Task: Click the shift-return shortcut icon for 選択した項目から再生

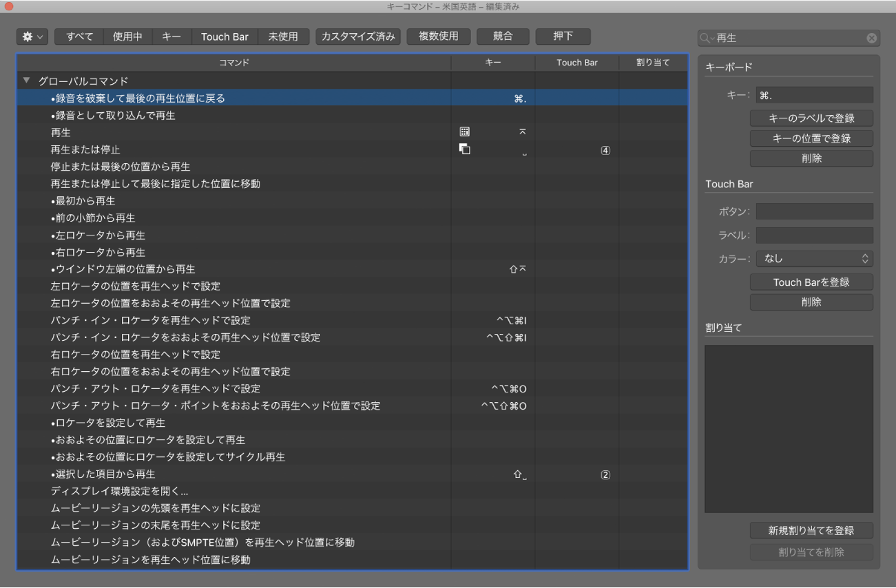Action: click(x=518, y=474)
